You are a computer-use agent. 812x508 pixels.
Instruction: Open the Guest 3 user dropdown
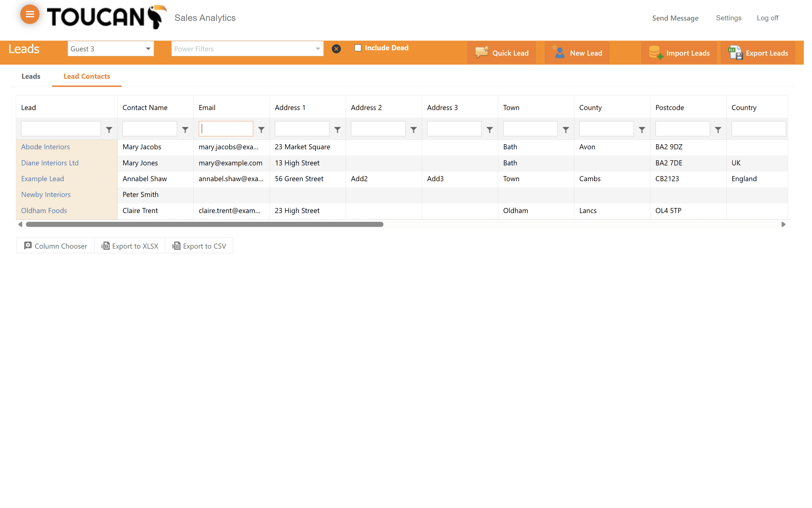111,49
